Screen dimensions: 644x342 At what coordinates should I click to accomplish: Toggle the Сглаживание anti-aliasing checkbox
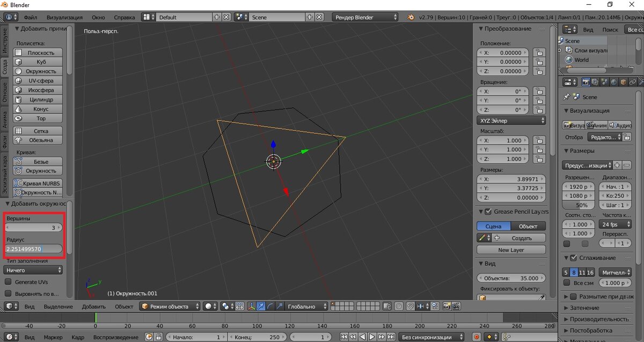tap(573, 258)
